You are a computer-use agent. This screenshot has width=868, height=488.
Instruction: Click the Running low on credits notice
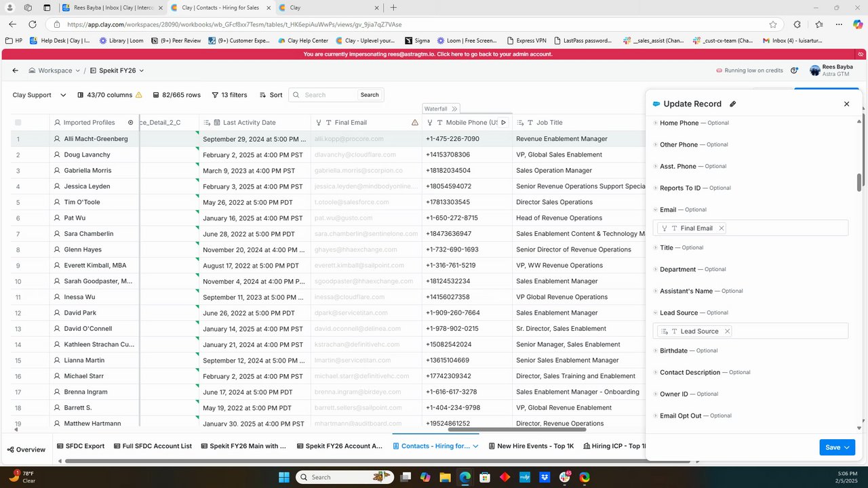749,70
